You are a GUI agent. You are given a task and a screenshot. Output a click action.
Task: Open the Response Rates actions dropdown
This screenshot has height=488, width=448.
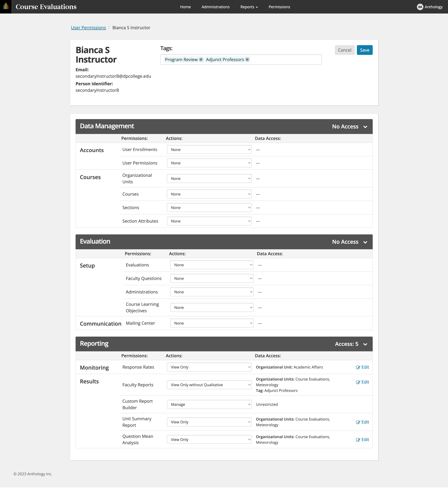point(209,367)
